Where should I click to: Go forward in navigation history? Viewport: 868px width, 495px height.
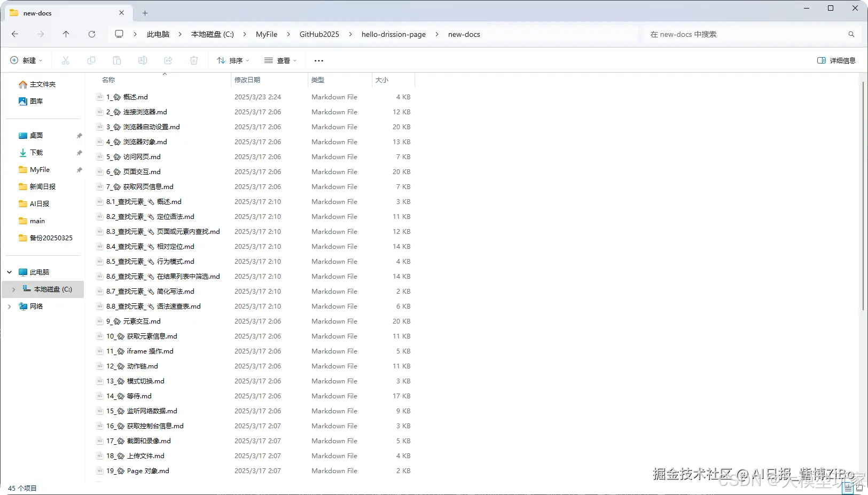(x=41, y=34)
